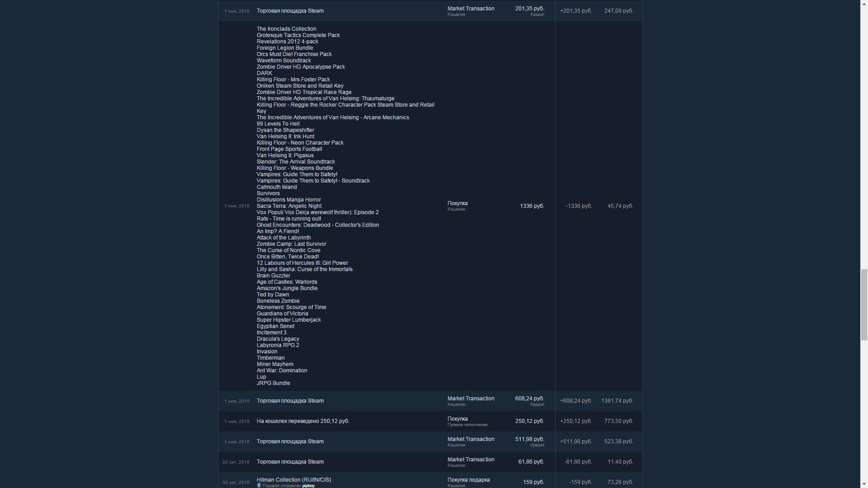
Task: Click 'Brain Guzzler' entry
Action: [274, 276]
